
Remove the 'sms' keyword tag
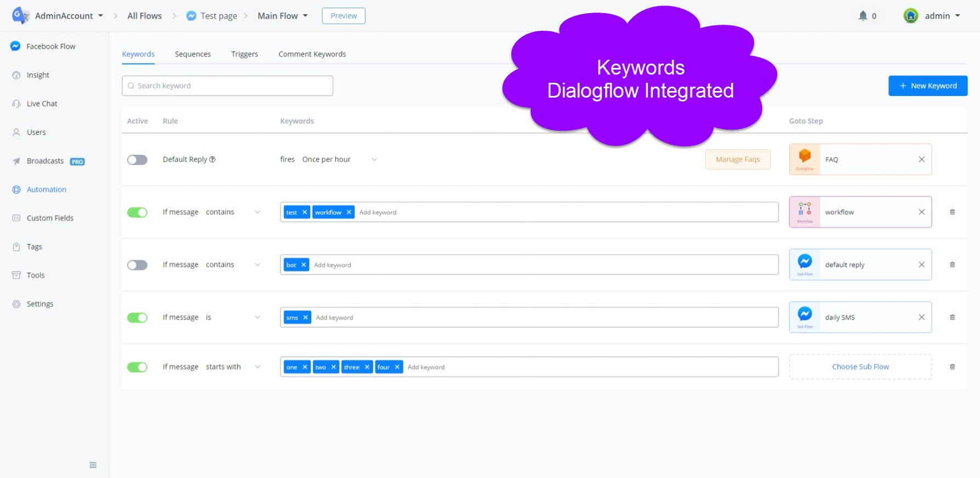pos(305,317)
